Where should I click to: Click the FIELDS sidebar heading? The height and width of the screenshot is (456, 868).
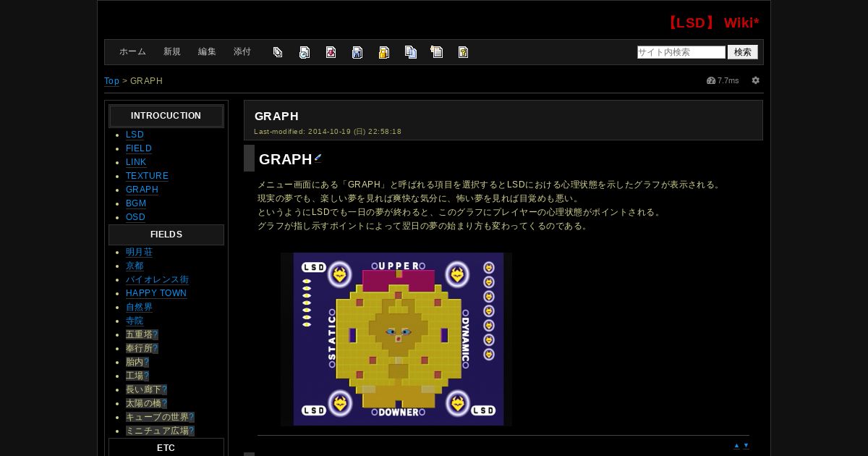pos(166,235)
